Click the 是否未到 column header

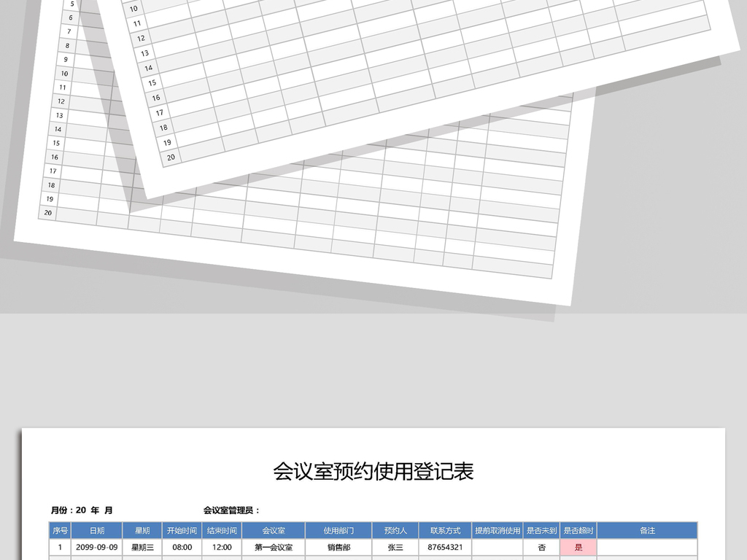(x=541, y=530)
